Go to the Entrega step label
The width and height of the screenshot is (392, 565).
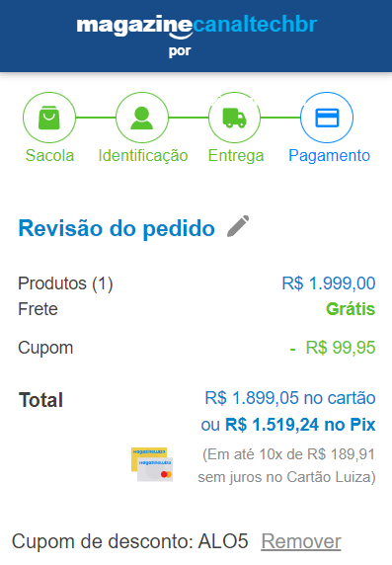click(236, 156)
